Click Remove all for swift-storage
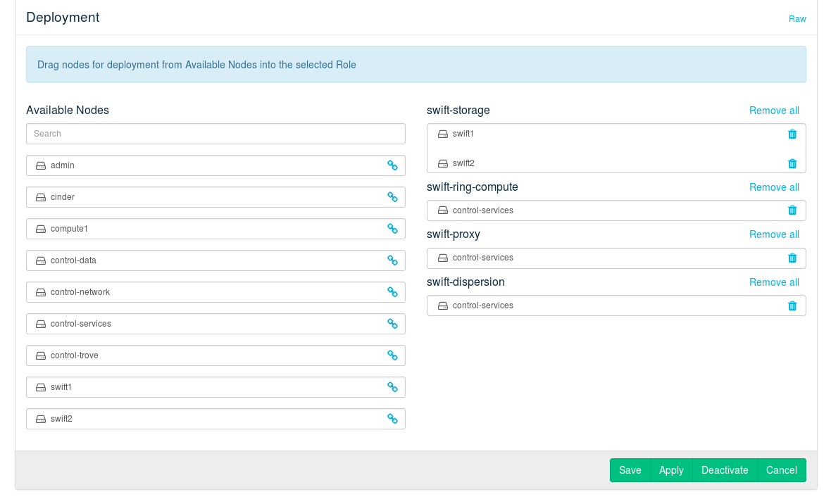The width and height of the screenshot is (831, 504). click(774, 111)
